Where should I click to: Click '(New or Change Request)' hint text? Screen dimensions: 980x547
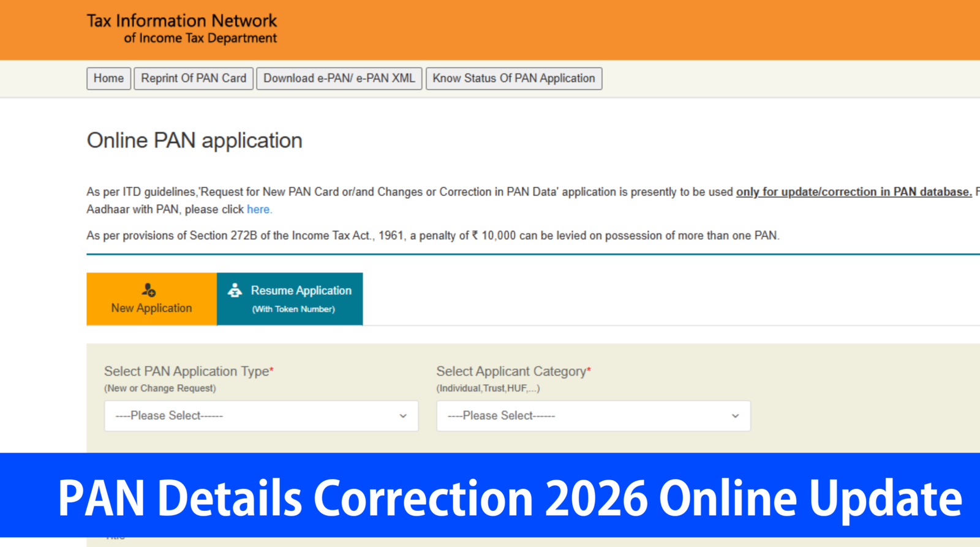160,388
